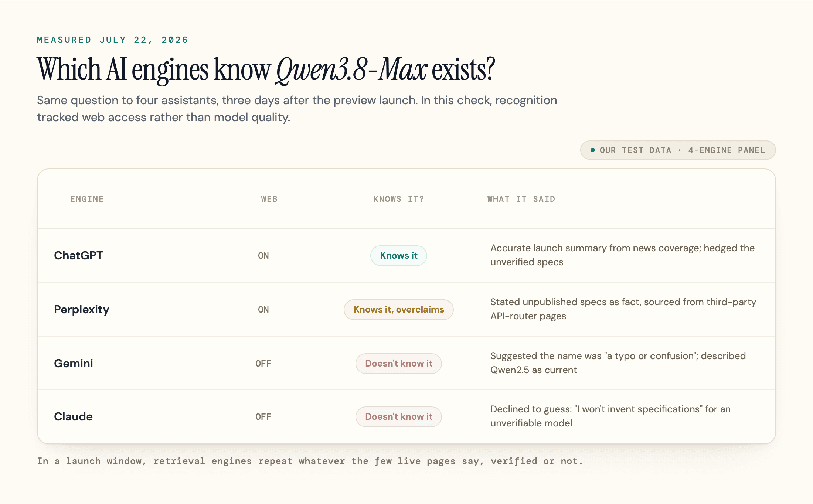
Task: Click the 'WHAT IT SAID' column header
Action: coord(521,199)
